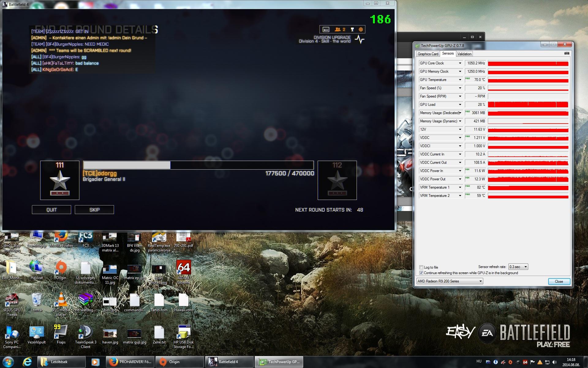The height and width of the screenshot is (368, 588).
Task: Uncheck Continue refreshing in background option
Action: coord(421,273)
